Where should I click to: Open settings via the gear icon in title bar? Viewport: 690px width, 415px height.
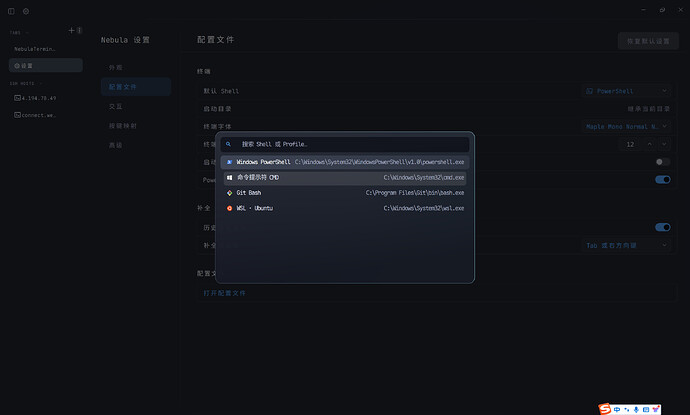26,11
